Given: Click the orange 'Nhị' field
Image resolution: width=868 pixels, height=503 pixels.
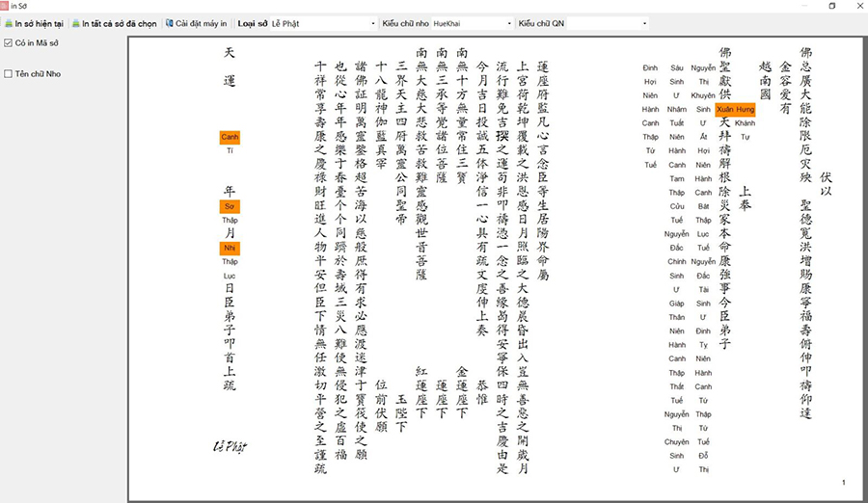Looking at the screenshot, I should pos(230,248).
